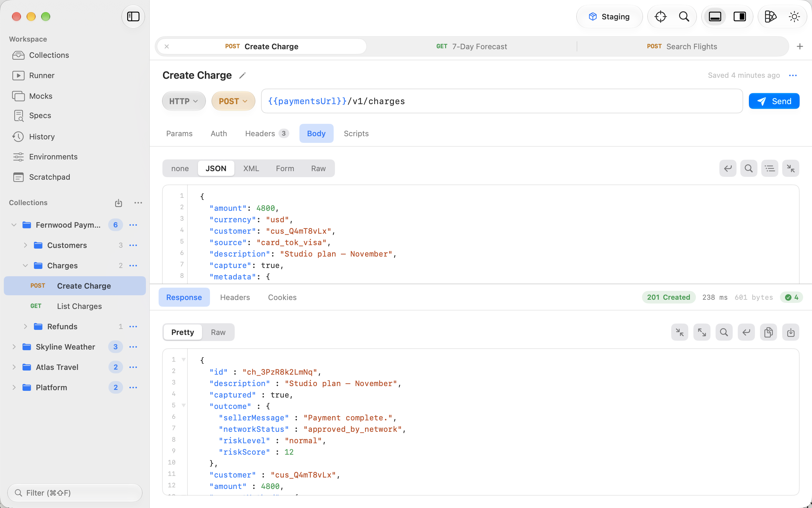Expand the Skyline Weather collection
Screen dimensions: 812x508
coord(14,347)
